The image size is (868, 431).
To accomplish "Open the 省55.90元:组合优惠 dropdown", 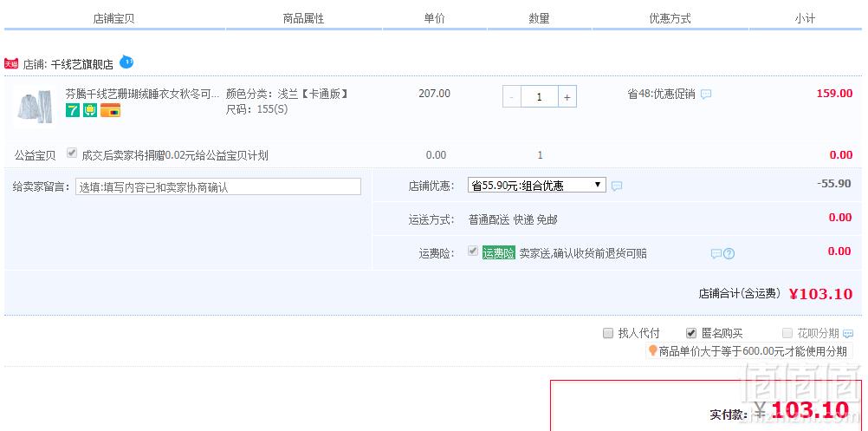I will click(537, 185).
